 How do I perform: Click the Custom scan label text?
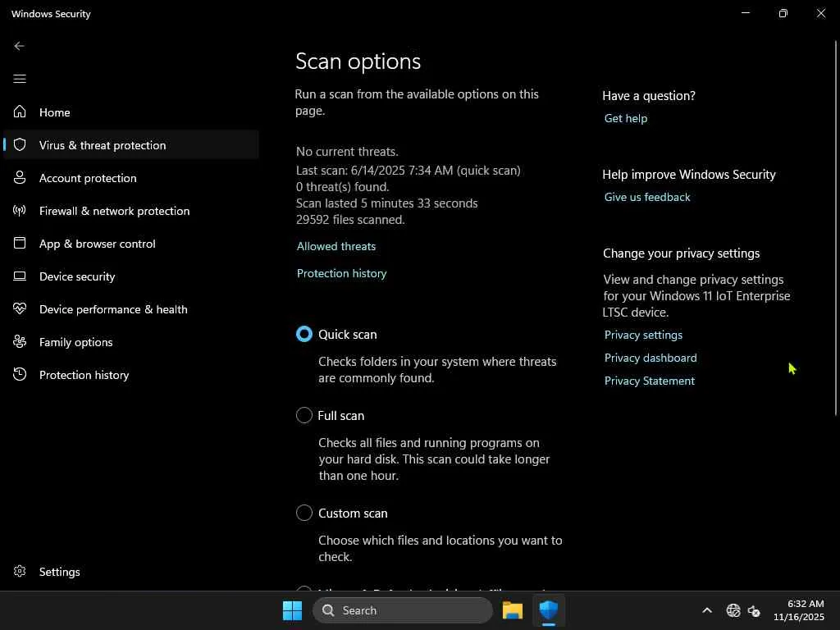click(353, 514)
